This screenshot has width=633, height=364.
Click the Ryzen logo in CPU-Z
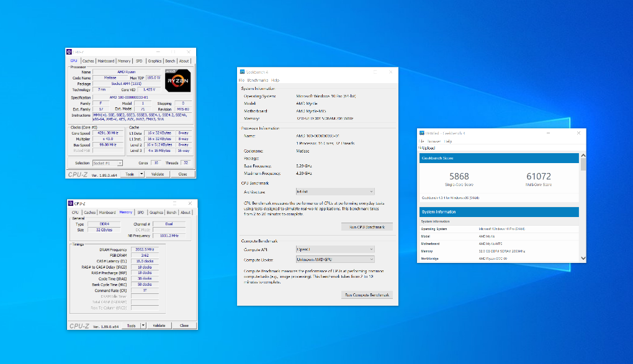coord(177,81)
